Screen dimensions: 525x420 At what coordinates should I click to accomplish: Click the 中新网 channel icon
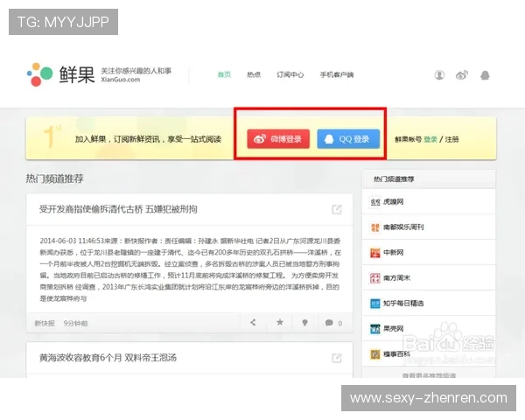point(375,253)
